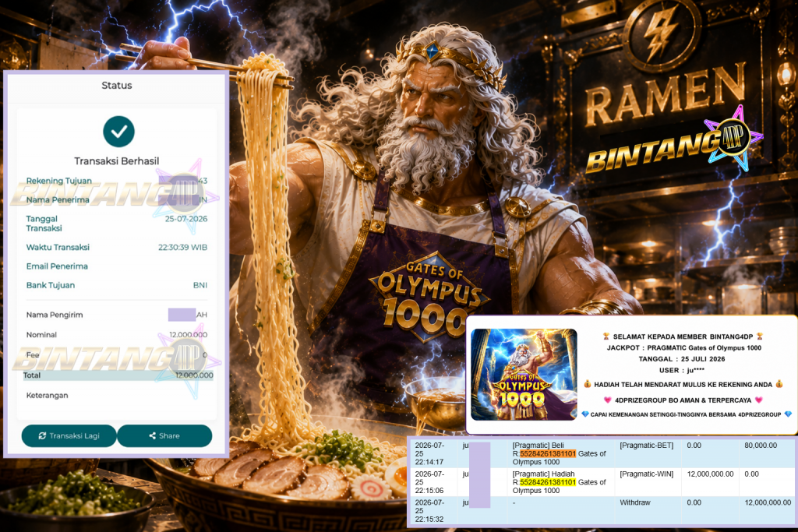Click the yellow highlighted ID in Hadiah row
This screenshot has width=798, height=532.
click(x=548, y=482)
